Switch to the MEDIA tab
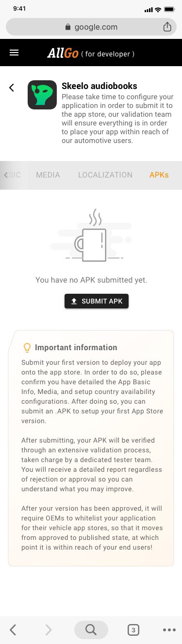 point(48,175)
